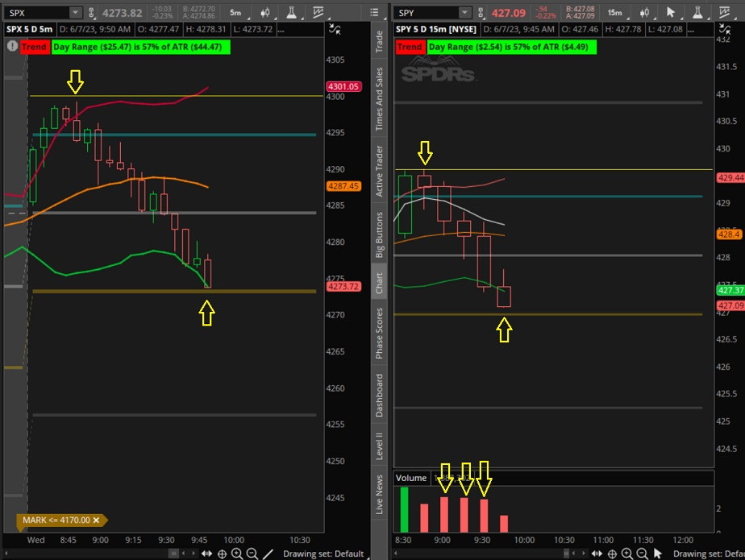Viewport: 745px width, 560px height.
Task: Click SPY chart horizontal expand arrows icon
Action: (597, 554)
